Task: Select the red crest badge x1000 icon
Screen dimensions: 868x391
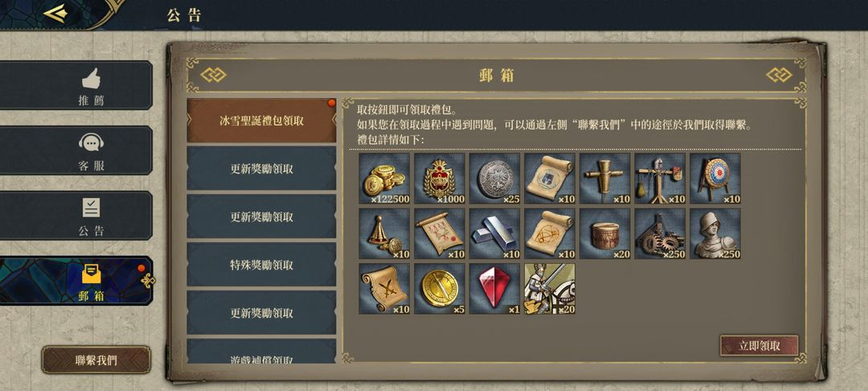Action: click(440, 179)
